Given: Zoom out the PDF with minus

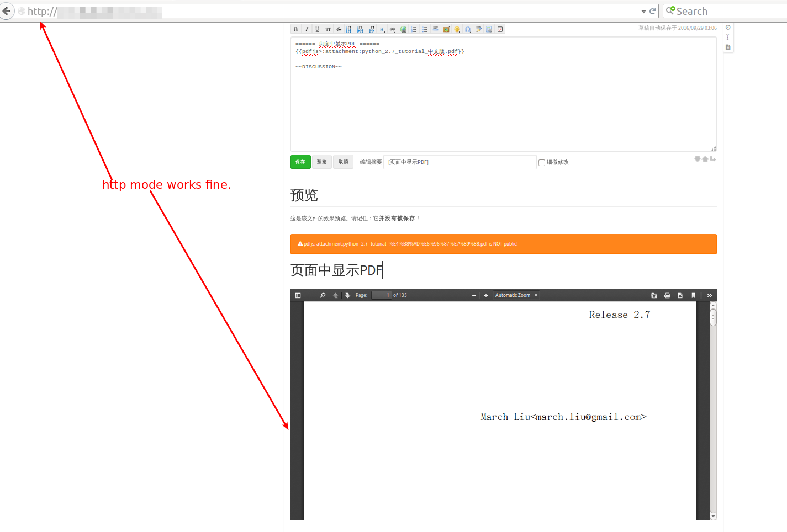Looking at the screenshot, I should point(474,295).
